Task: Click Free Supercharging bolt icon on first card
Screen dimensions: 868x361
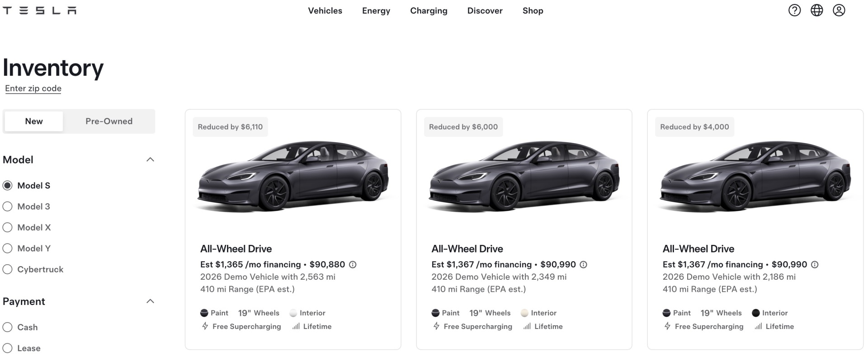Action: point(205,326)
